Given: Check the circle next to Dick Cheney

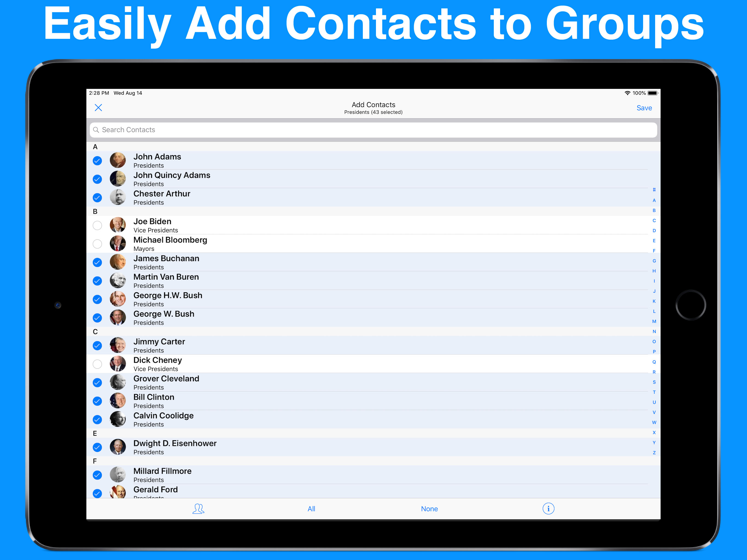Looking at the screenshot, I should pyautogui.click(x=97, y=364).
